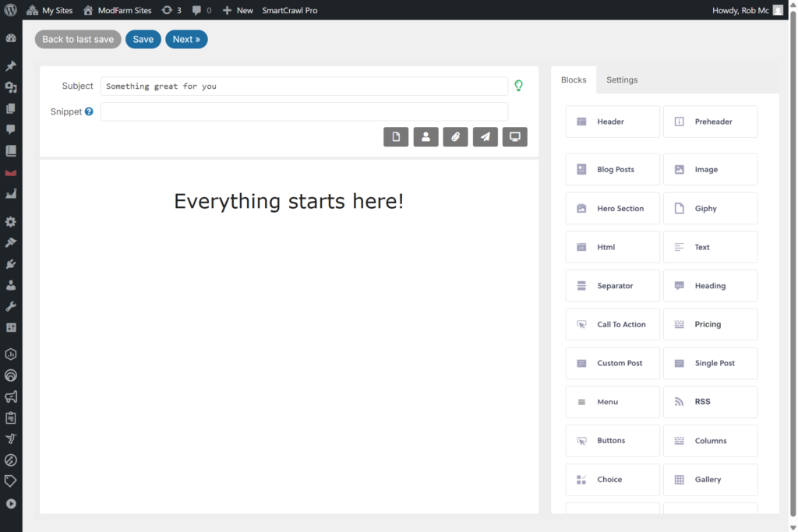Click the snippet help question mark icon

(89, 112)
